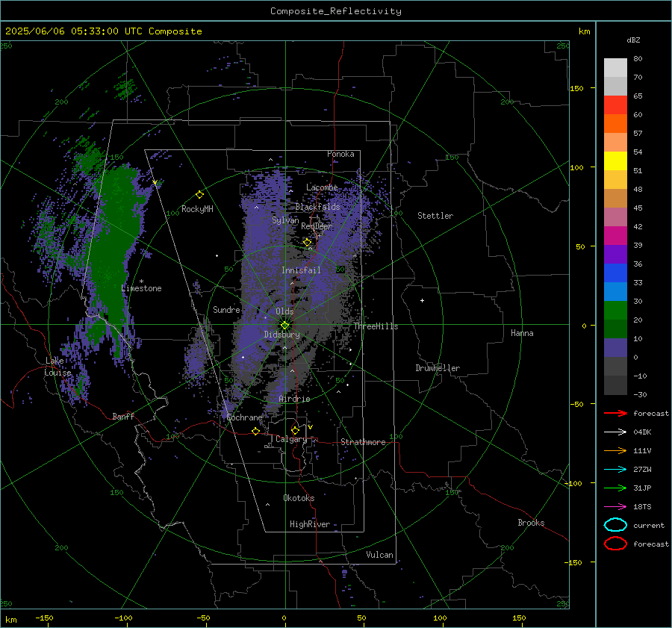
Task: Click the Innisfail city label
Action: 301,270
